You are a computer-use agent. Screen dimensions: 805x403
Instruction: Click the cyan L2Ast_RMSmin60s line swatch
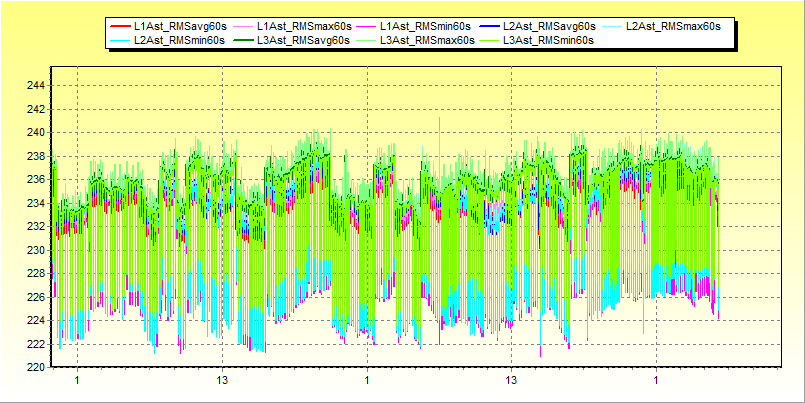(120, 40)
